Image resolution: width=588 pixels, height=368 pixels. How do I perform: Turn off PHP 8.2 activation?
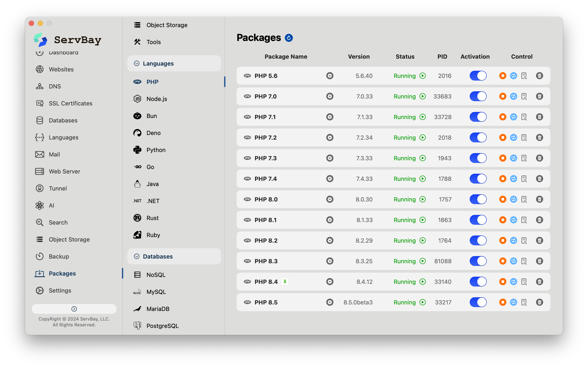(x=478, y=240)
